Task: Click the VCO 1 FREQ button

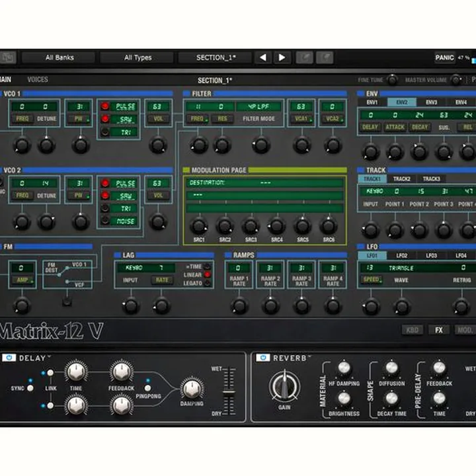Action: pyautogui.click(x=22, y=118)
